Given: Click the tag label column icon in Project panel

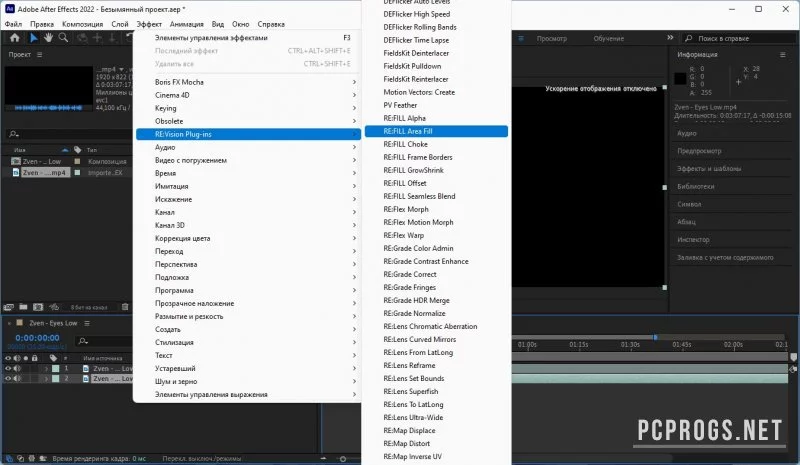Looking at the screenshot, I should [x=78, y=150].
